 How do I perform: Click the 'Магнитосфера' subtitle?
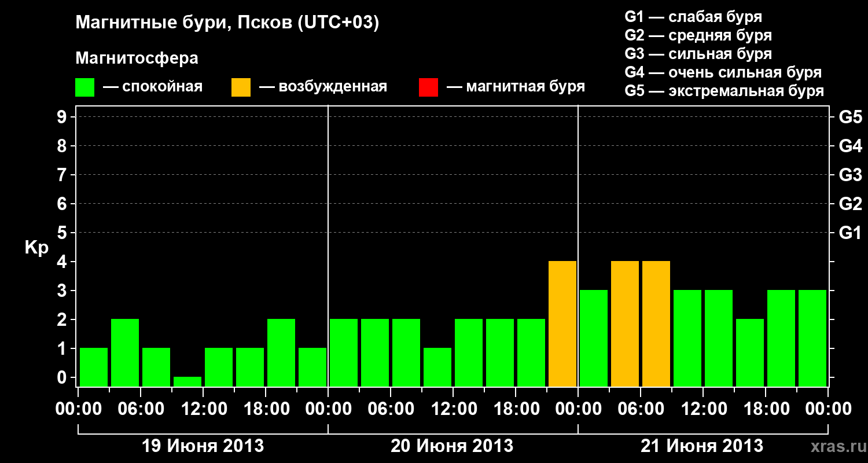click(x=137, y=58)
